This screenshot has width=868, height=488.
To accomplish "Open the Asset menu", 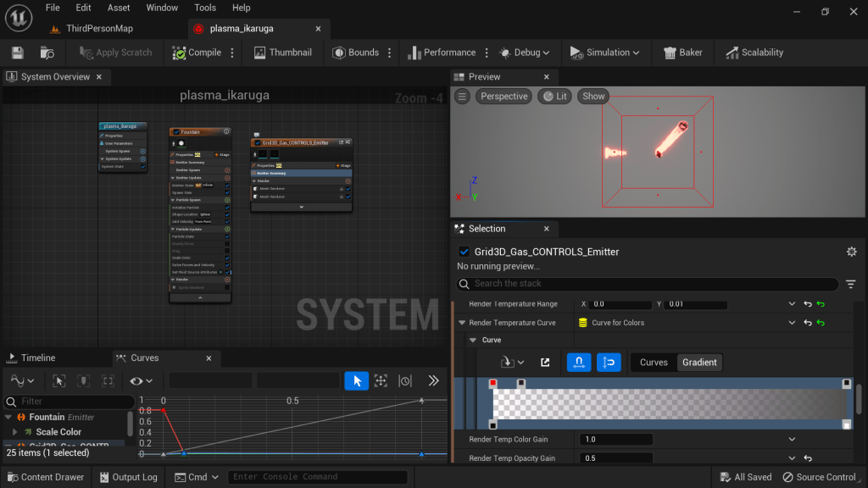I will (119, 8).
